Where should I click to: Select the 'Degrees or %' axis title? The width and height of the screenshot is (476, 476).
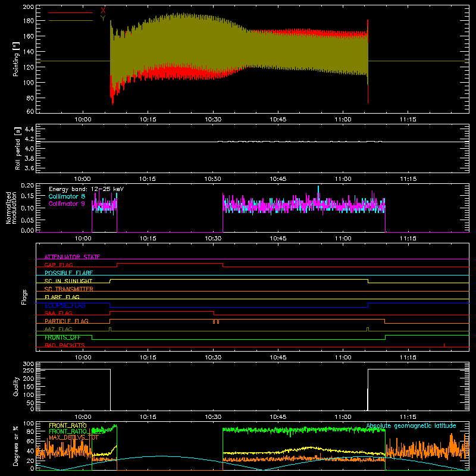(16, 446)
